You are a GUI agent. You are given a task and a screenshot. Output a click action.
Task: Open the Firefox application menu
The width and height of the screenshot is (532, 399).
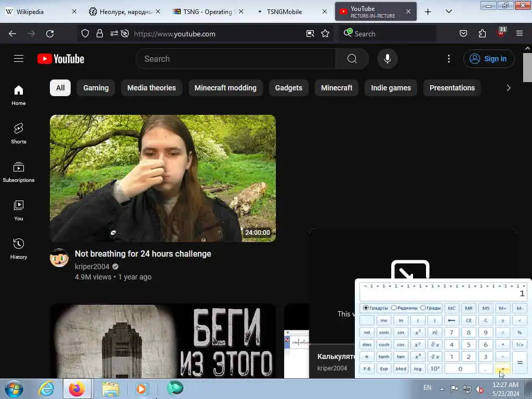point(519,34)
